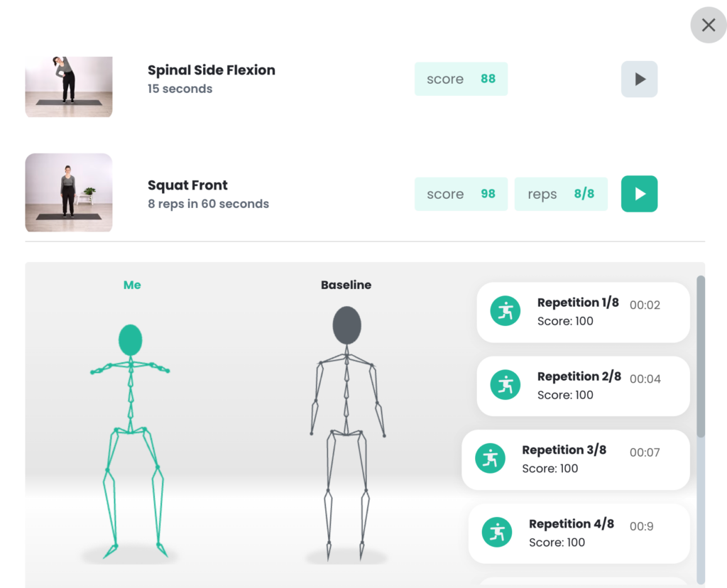Jump to the 00:9 repetition timestamp
This screenshot has height=588, width=727.
[x=641, y=526]
